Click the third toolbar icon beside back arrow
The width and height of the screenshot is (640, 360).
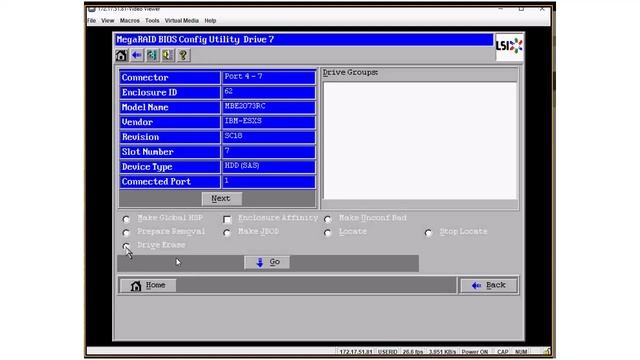click(152, 55)
